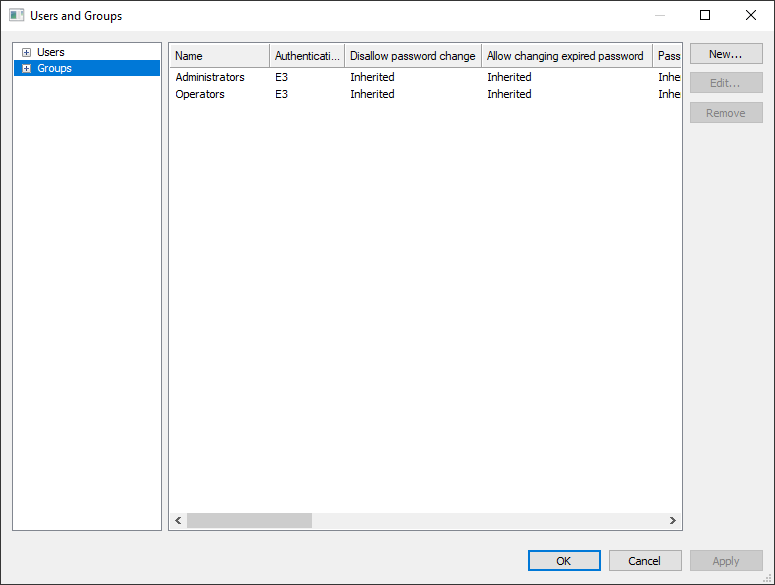Image resolution: width=775 pixels, height=585 pixels.
Task: Select Users in the tree
Action: tap(50, 52)
